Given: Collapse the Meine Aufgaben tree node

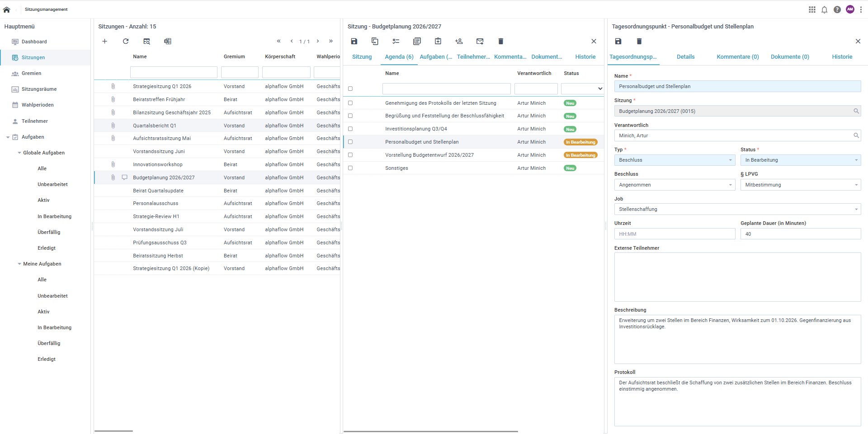Looking at the screenshot, I should [19, 264].
